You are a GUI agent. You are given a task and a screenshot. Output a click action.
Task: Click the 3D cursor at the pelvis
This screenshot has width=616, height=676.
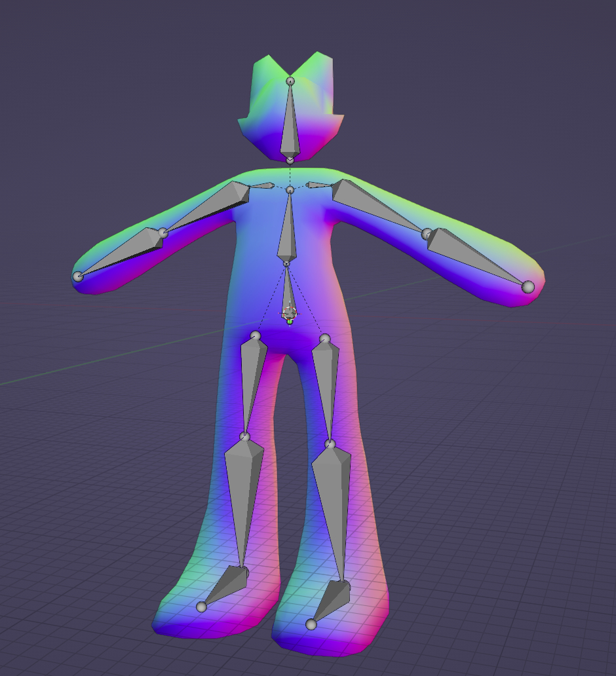pyautogui.click(x=290, y=314)
